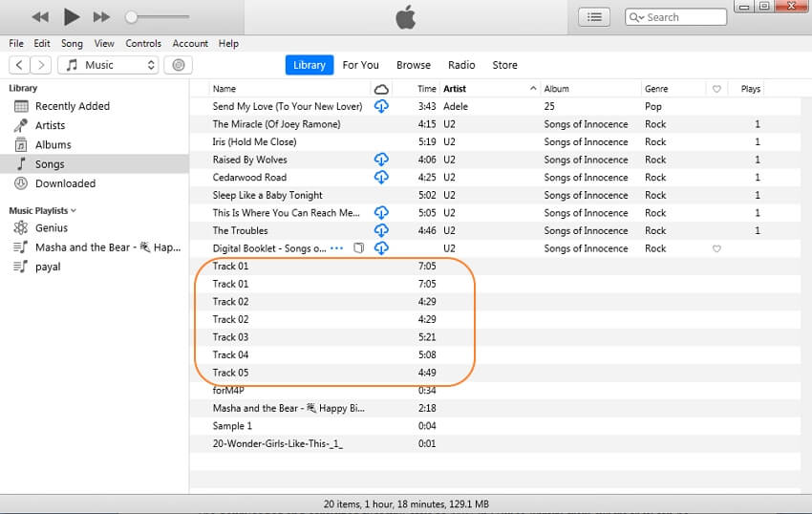Download the Digital Booklet from iCloud
The height and width of the screenshot is (514, 812).
tap(382, 248)
